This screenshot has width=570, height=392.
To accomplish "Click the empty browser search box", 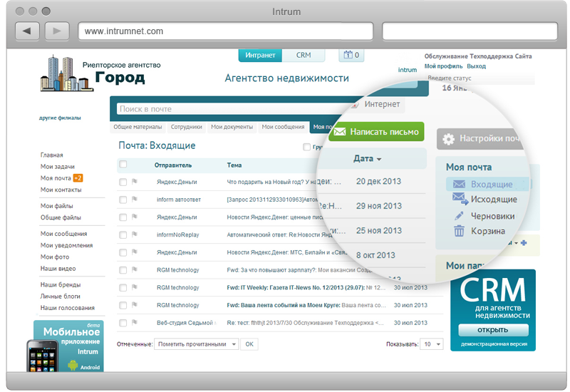I will [470, 31].
